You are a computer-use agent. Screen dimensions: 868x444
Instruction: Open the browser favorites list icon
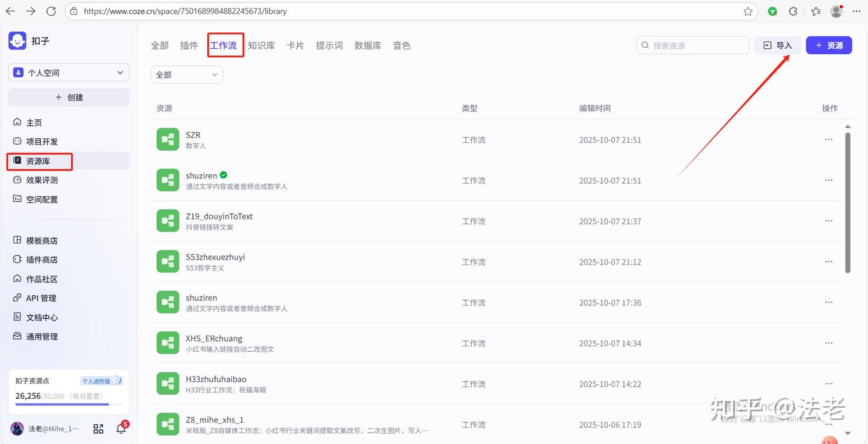pyautogui.click(x=816, y=11)
